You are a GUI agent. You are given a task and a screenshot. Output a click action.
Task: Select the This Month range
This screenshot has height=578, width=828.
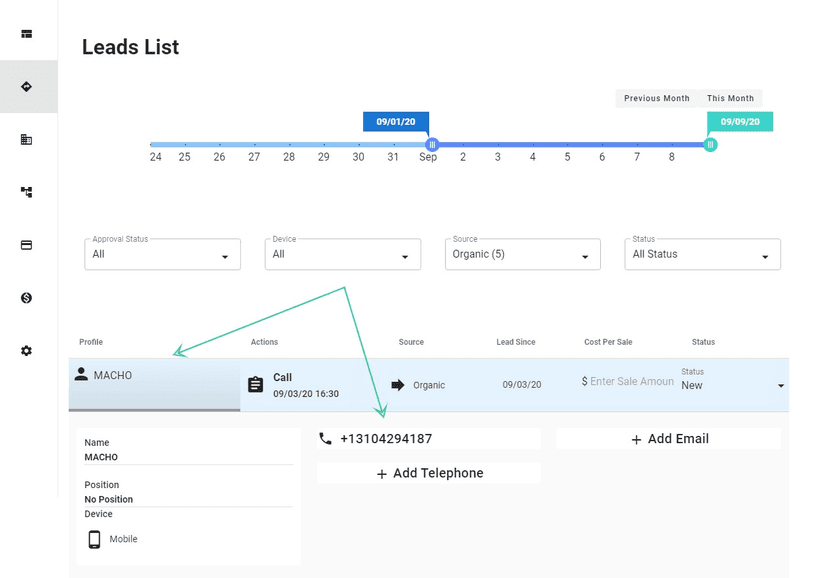(730, 99)
